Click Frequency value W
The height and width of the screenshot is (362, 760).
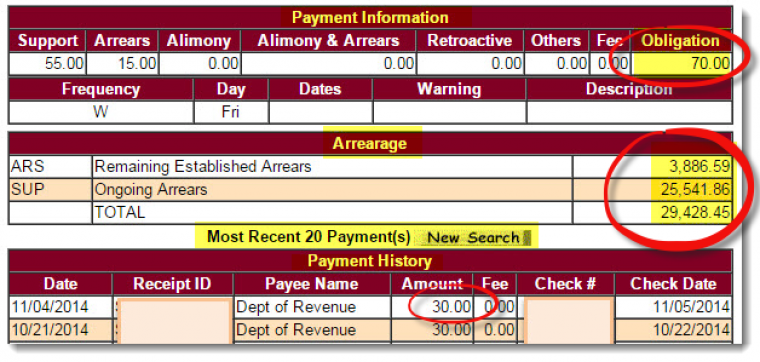[x=101, y=112]
